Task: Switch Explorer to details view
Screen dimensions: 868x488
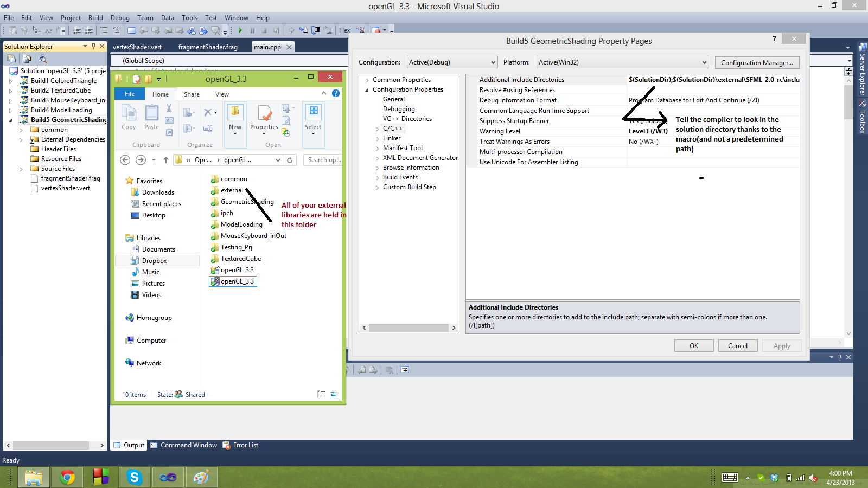Action: point(322,394)
